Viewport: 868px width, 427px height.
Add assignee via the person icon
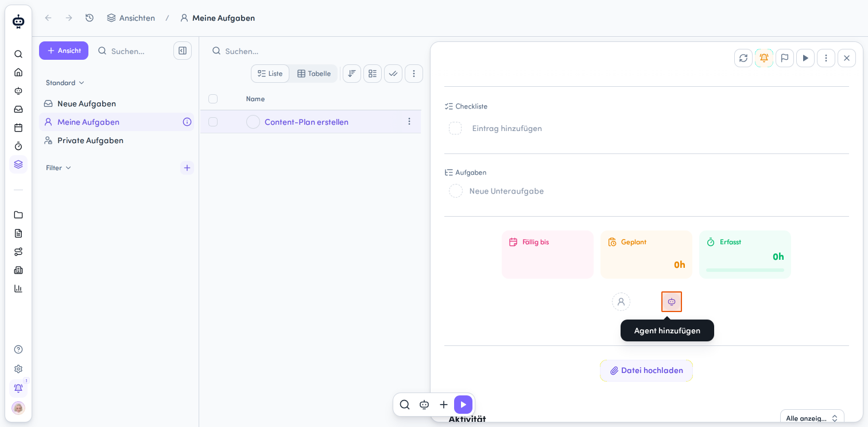click(x=621, y=302)
